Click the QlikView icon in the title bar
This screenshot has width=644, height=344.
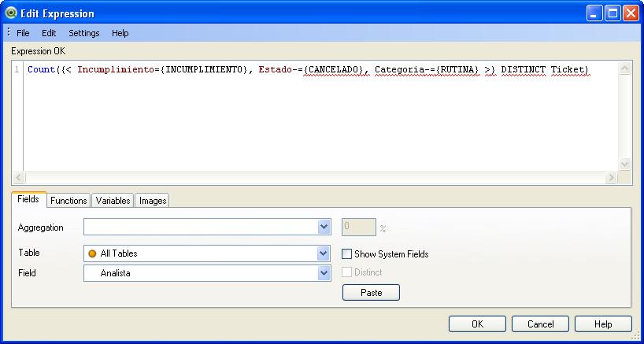[11, 13]
